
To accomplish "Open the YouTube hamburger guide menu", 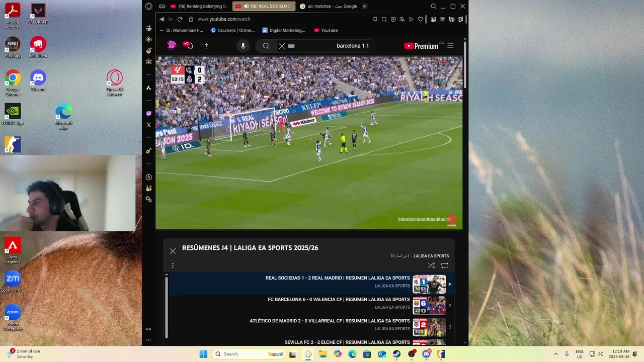I will (450, 46).
